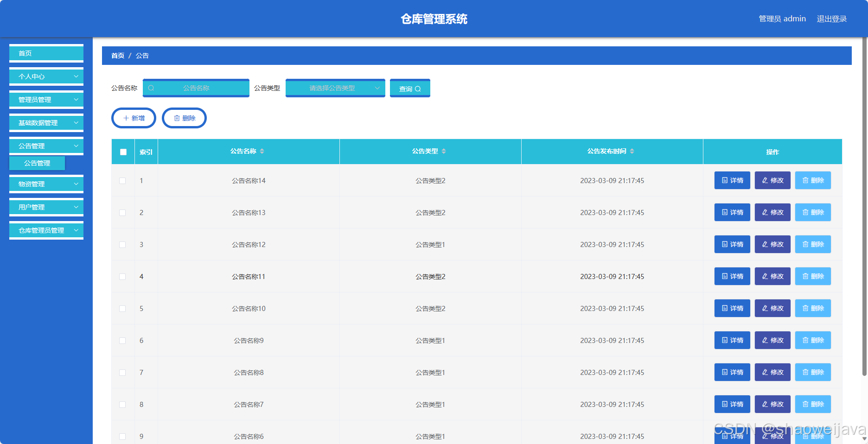Click the search magnifier icon in 公告名称 field

(x=151, y=88)
